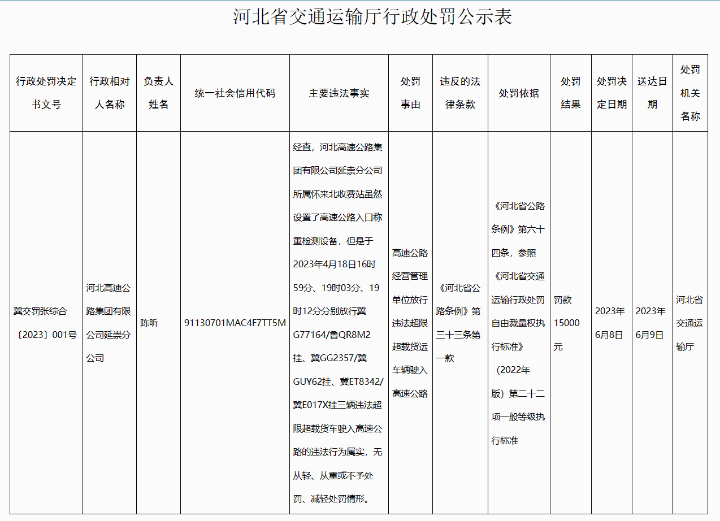Image resolution: width=720 pixels, height=521 pixels.
Task: Select the 送达日期 column header
Action: click(652, 93)
